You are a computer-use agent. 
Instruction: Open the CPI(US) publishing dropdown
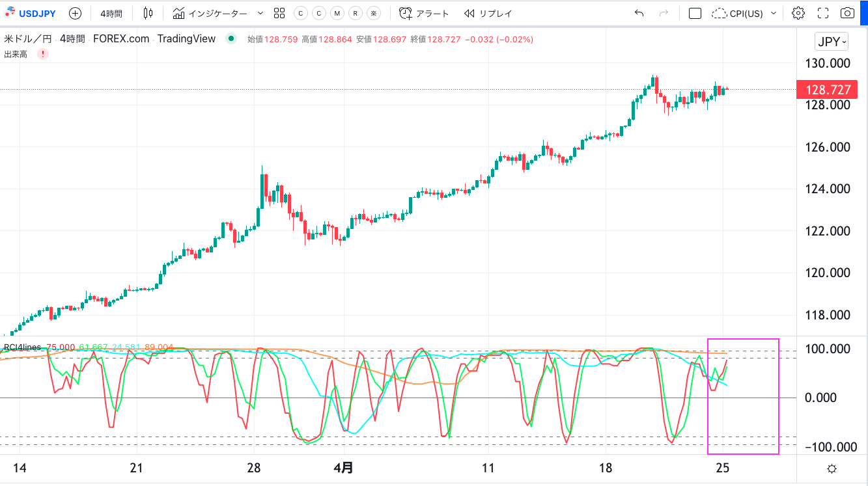tap(744, 12)
